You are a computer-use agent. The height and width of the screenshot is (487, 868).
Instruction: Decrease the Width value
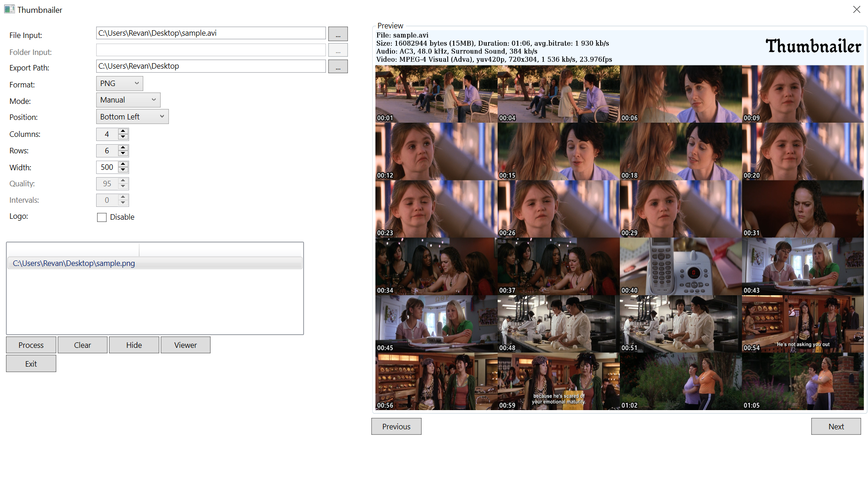pyautogui.click(x=123, y=170)
